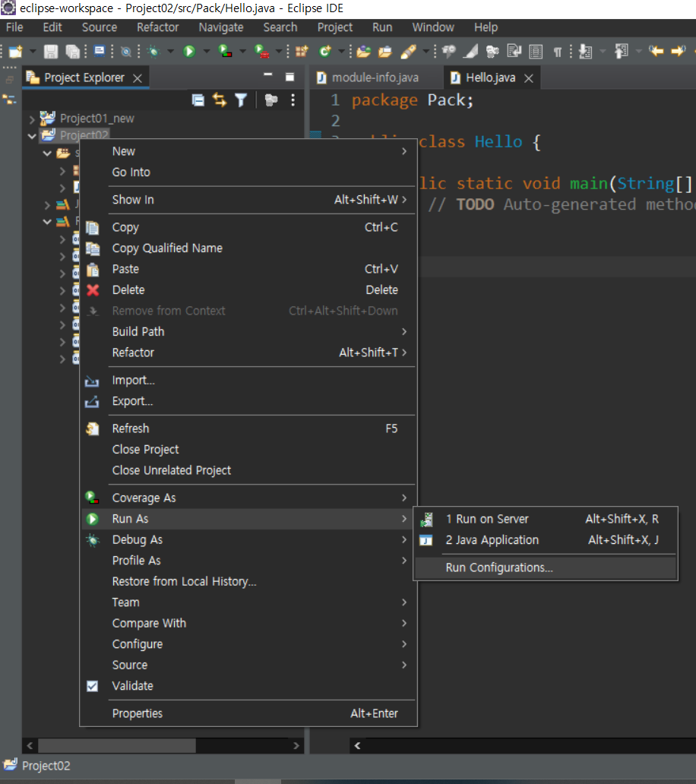Minimize the Project Explorer view
Viewport: 696px width, 784px height.
click(268, 75)
